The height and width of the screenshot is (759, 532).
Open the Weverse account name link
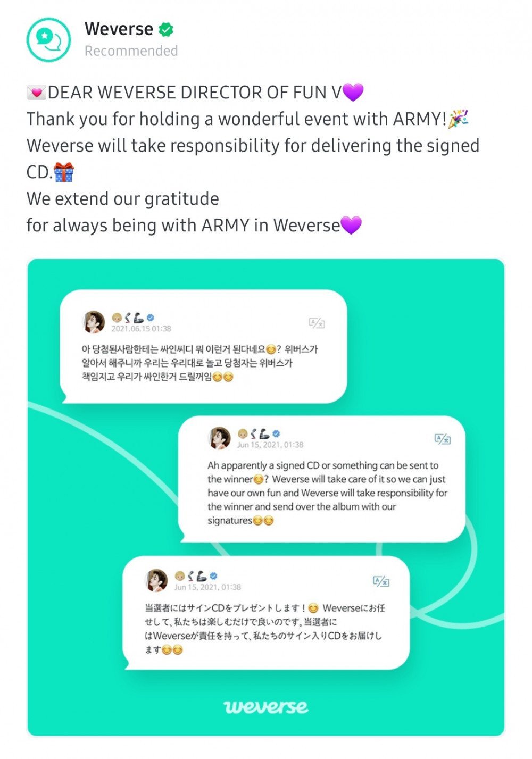pyautogui.click(x=119, y=29)
